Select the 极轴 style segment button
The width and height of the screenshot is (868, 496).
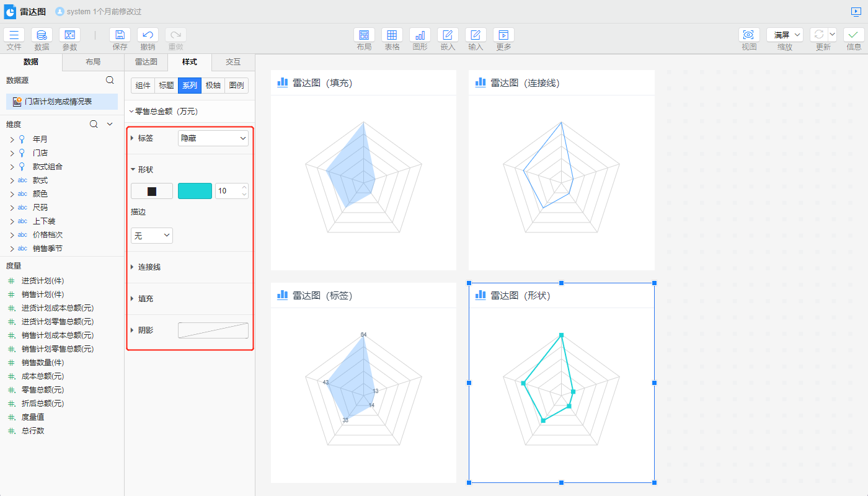pyautogui.click(x=213, y=86)
